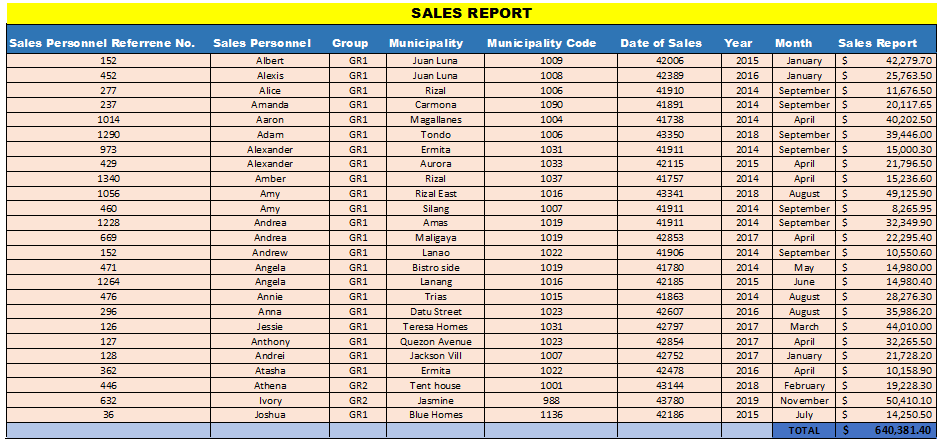The image size is (943, 444).
Task: Select the November month cell
Action: (803, 401)
